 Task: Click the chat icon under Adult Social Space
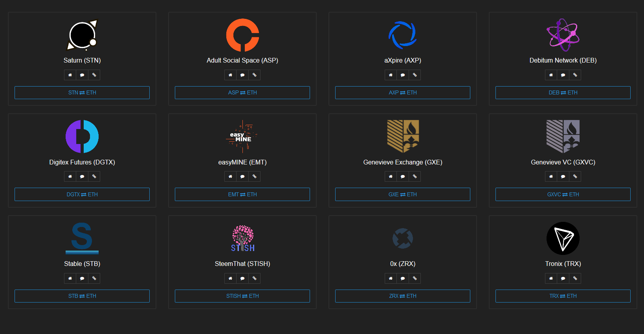[242, 75]
